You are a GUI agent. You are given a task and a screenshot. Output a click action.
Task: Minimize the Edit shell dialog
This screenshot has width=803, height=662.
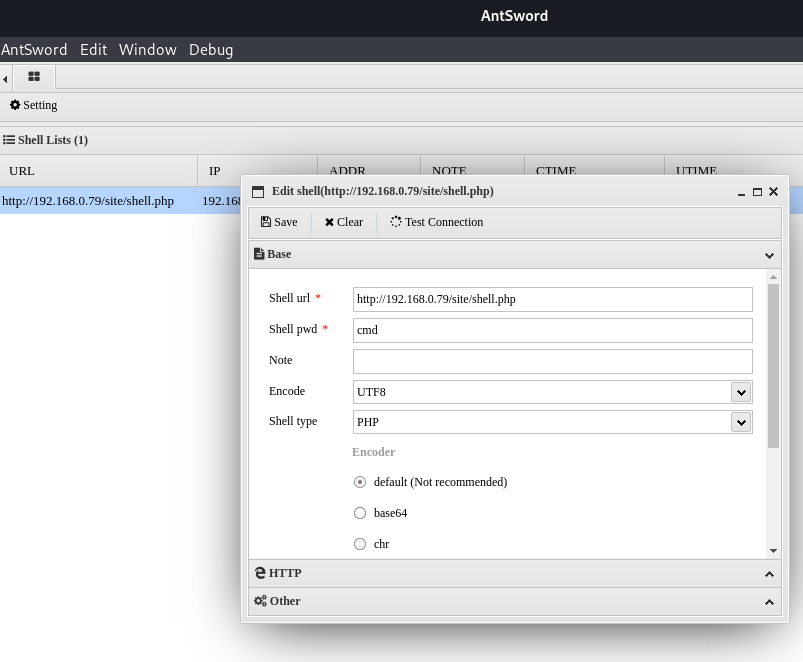pyautogui.click(x=741, y=193)
